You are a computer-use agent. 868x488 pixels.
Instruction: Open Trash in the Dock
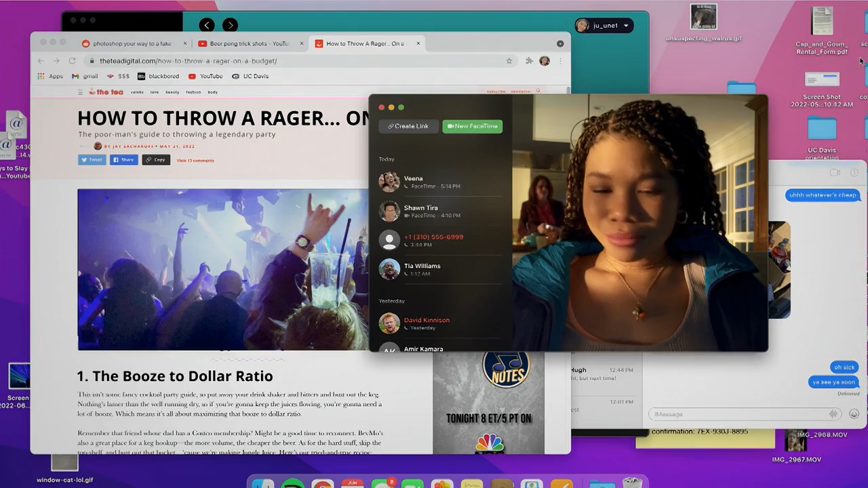632,483
